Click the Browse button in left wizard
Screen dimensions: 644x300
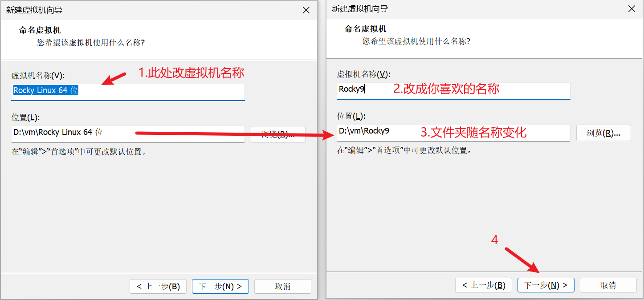click(x=278, y=134)
